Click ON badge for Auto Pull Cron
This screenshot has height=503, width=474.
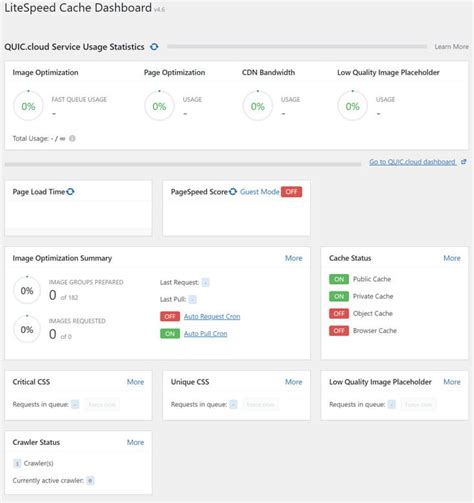170,334
